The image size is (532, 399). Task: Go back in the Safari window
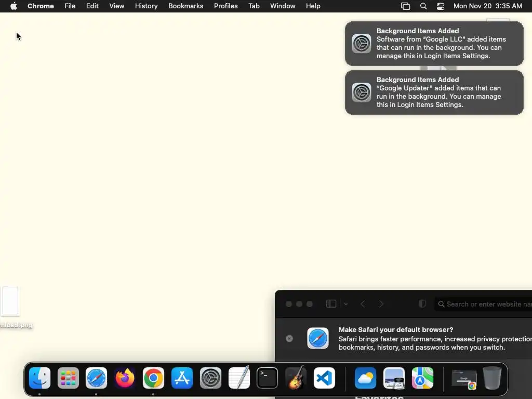pos(363,303)
